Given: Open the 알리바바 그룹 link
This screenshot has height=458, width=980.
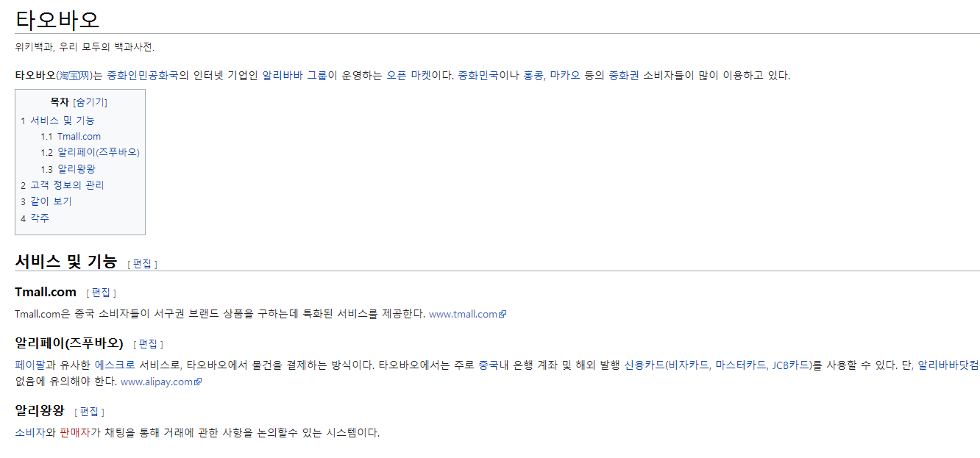Looking at the screenshot, I should click(294, 76).
